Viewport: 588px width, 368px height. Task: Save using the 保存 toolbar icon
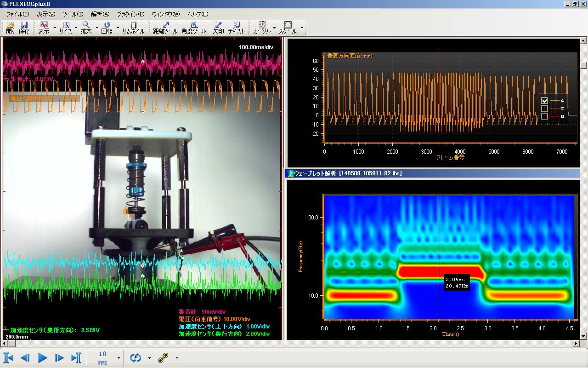point(24,28)
